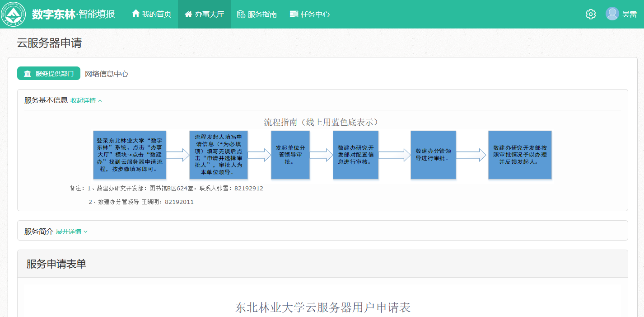Open settings via the gear icon
The height and width of the screenshot is (317, 644).
(x=590, y=14)
